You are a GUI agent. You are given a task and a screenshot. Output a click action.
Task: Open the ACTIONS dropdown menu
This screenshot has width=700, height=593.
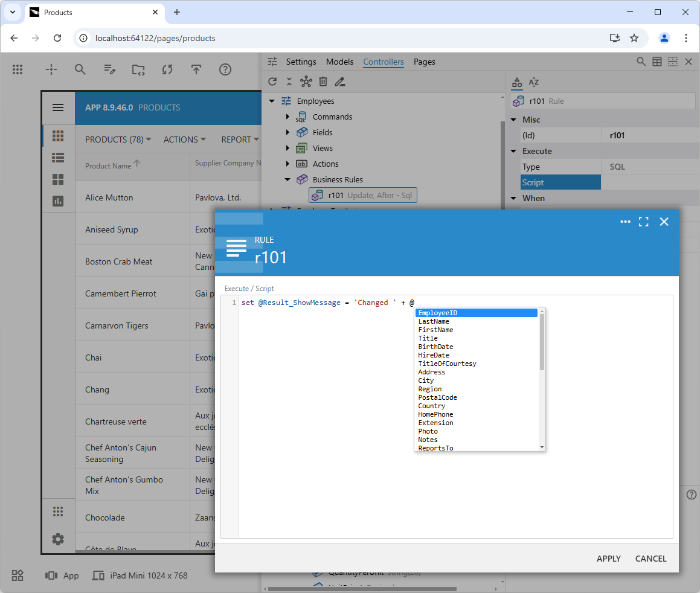pyautogui.click(x=184, y=139)
